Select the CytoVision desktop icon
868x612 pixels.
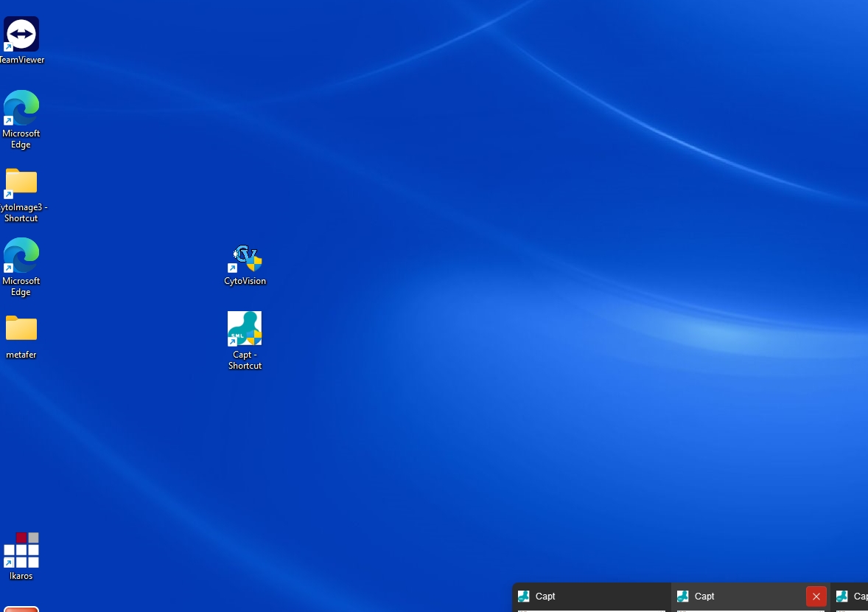245,258
